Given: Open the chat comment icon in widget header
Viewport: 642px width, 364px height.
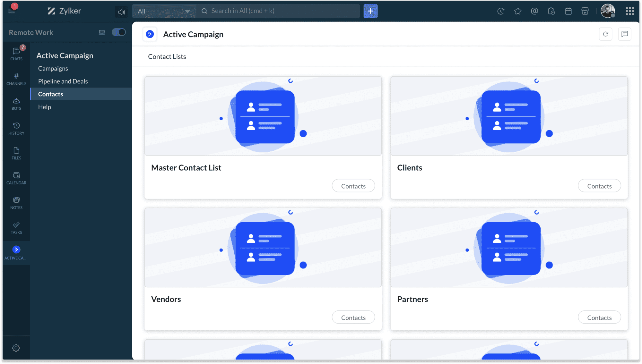Looking at the screenshot, I should [624, 34].
